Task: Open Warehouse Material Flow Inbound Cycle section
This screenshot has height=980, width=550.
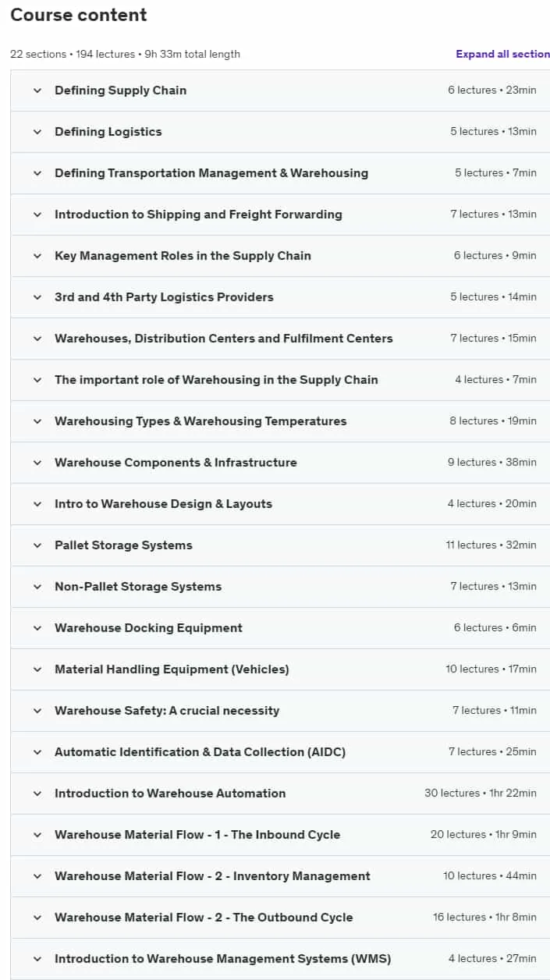Action: point(280,835)
